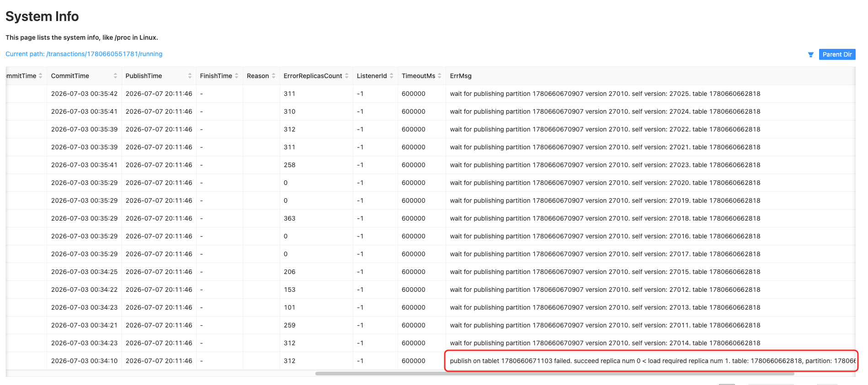
Task: Sort by PublishTime column arrows
Action: click(190, 76)
